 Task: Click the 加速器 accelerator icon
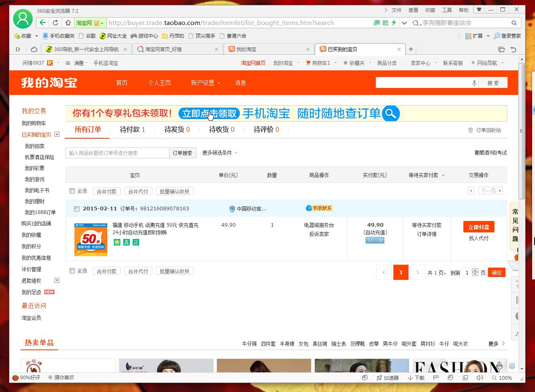[x=387, y=378]
